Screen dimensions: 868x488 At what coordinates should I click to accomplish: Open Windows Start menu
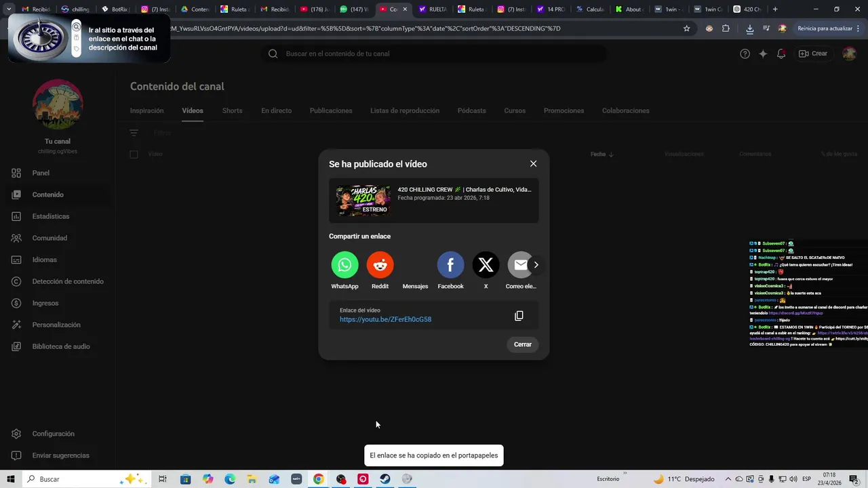tap(11, 479)
